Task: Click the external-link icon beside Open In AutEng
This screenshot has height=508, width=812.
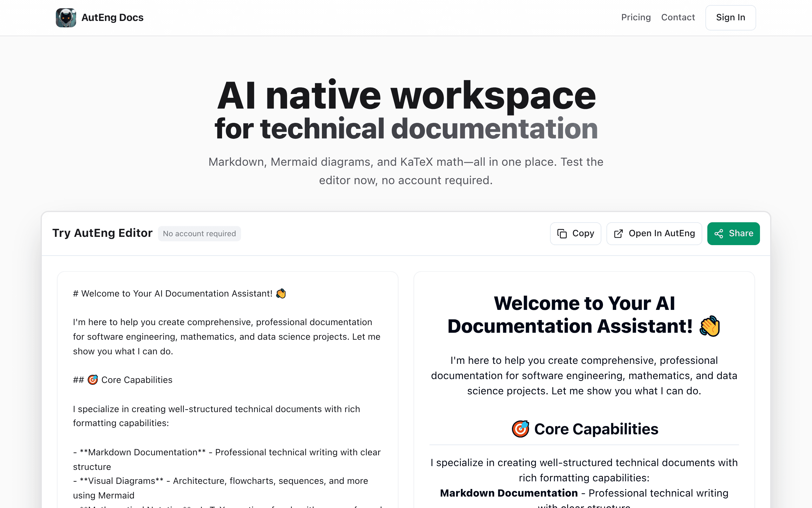Action: [619, 233]
